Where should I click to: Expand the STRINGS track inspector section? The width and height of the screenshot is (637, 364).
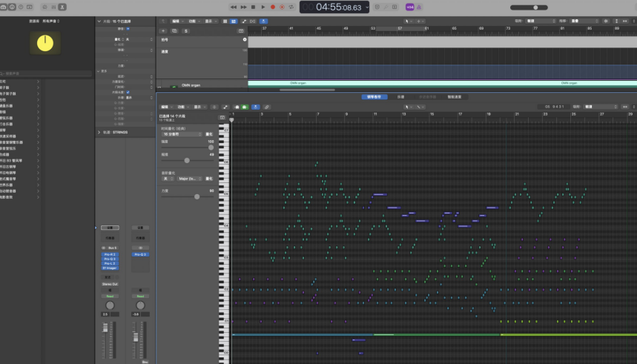coord(99,132)
